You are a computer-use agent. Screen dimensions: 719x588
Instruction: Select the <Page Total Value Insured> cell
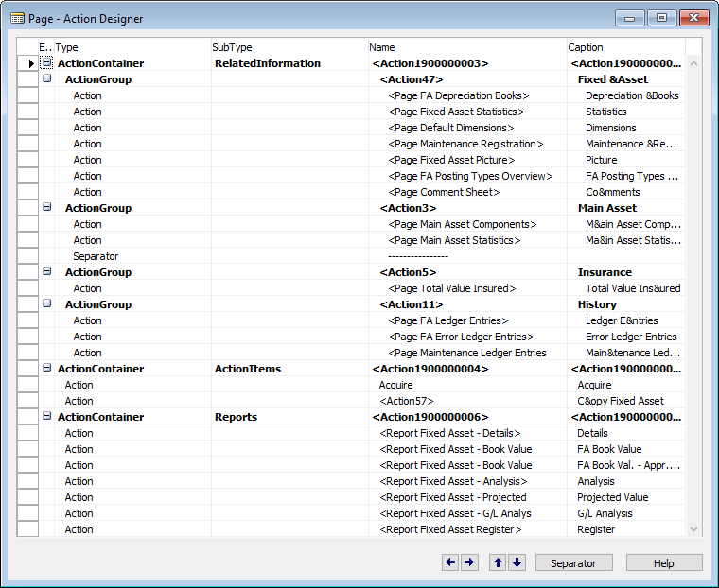coord(467,288)
